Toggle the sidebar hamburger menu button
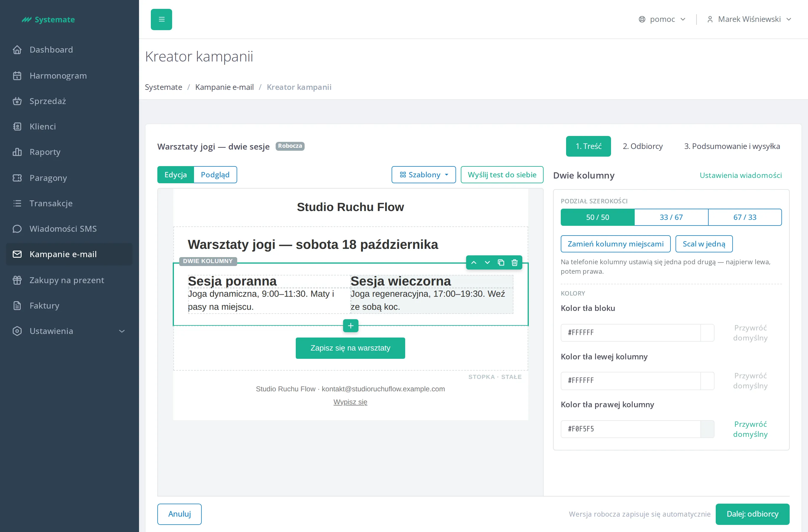Image resolution: width=808 pixels, height=532 pixels. pyautogui.click(x=161, y=19)
